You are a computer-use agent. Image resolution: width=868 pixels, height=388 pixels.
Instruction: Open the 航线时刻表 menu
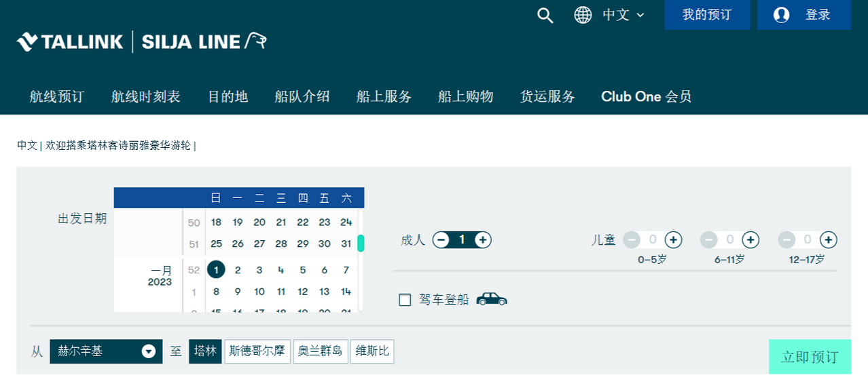(x=146, y=96)
